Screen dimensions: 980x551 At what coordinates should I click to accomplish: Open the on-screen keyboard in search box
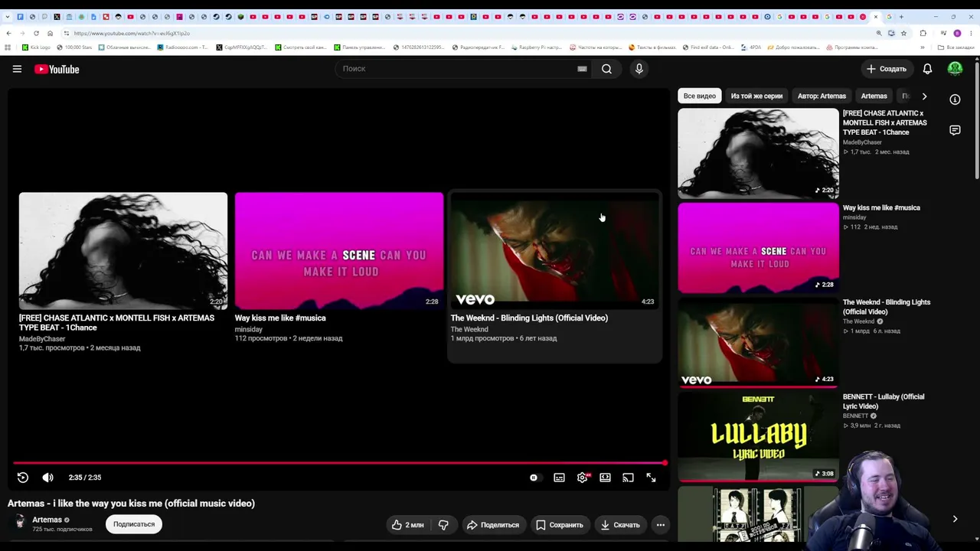pos(582,69)
